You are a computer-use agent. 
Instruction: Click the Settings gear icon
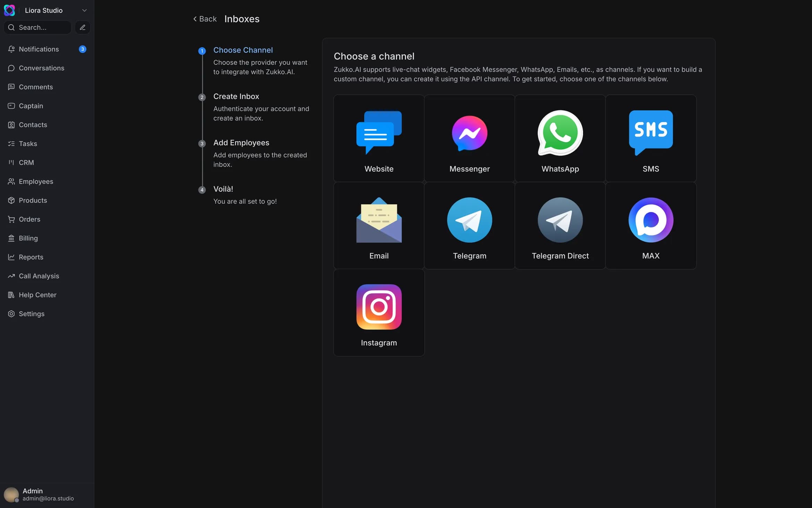coord(11,314)
